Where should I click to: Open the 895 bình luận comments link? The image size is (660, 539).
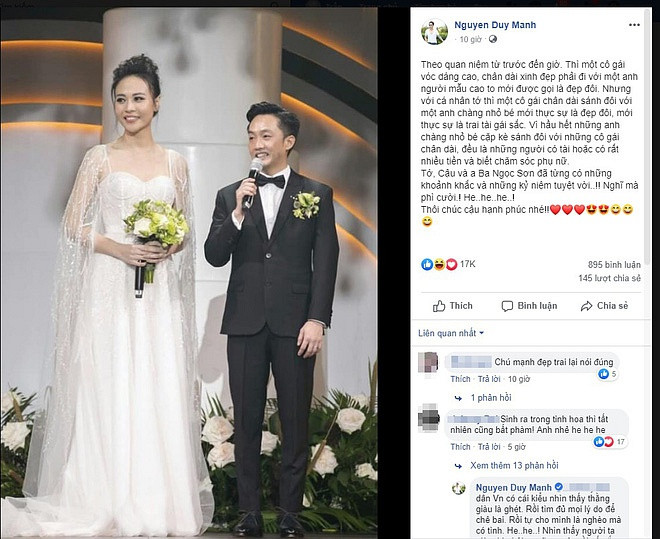pos(614,265)
